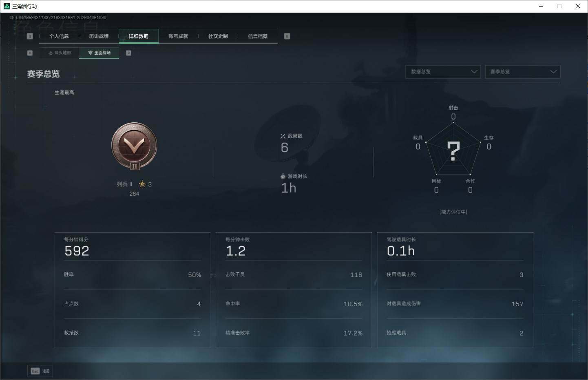Click the D key hint icon
The image size is (588, 380).
(129, 53)
